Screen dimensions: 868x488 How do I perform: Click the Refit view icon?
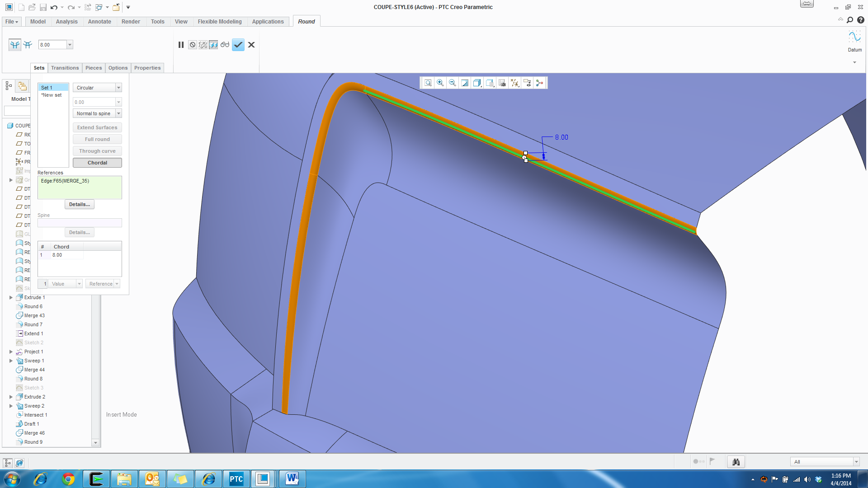428,83
